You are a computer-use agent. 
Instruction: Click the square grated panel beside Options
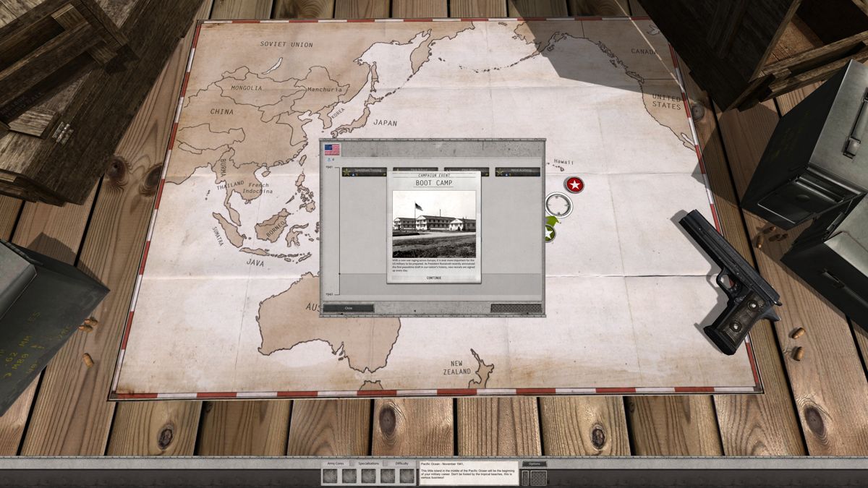pos(538,478)
